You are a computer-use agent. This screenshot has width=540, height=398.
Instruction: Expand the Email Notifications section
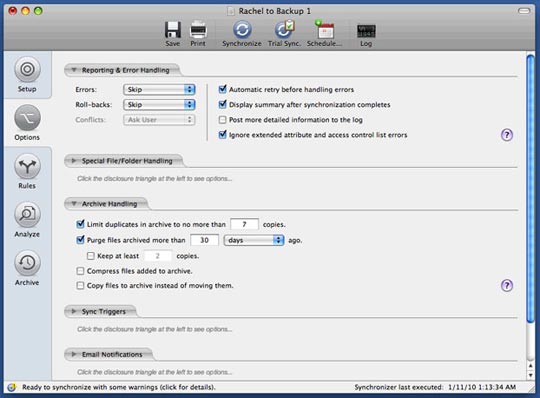pyautogui.click(x=74, y=354)
